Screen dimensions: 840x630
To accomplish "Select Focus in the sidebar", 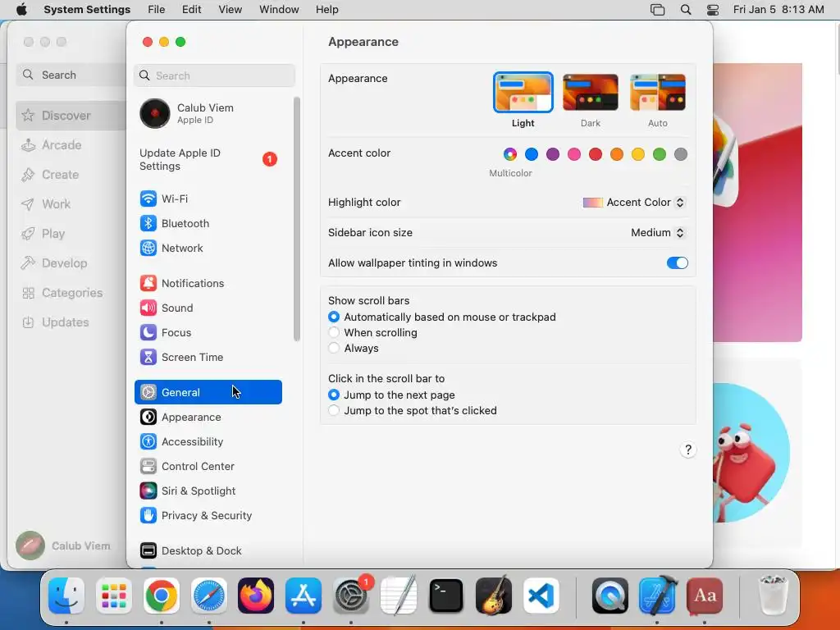I will (208, 333).
